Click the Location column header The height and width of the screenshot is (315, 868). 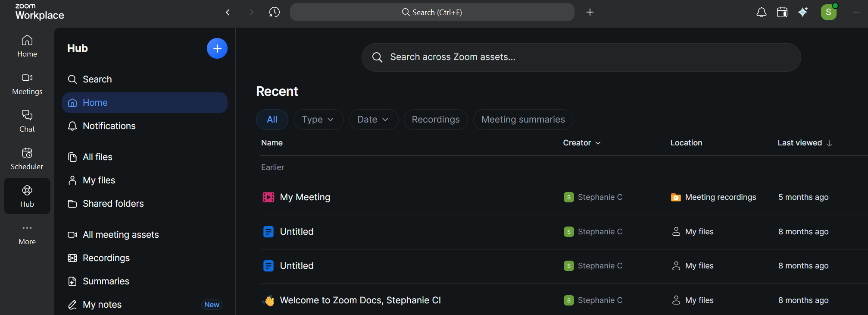(686, 143)
